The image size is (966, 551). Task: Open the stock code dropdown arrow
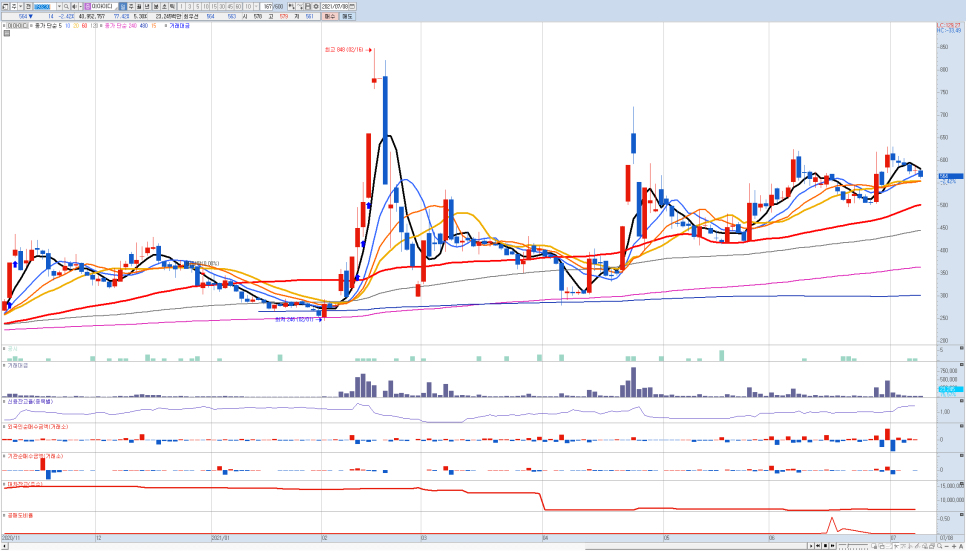(59, 6)
